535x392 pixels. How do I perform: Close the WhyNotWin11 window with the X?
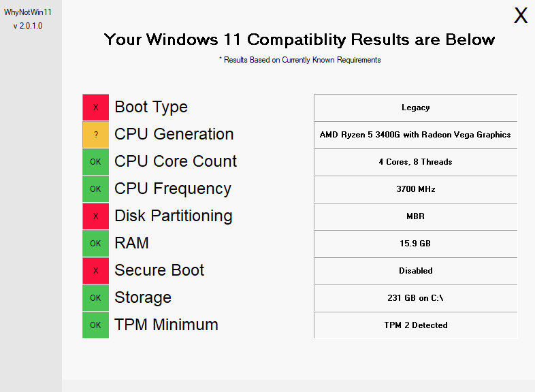click(x=521, y=16)
